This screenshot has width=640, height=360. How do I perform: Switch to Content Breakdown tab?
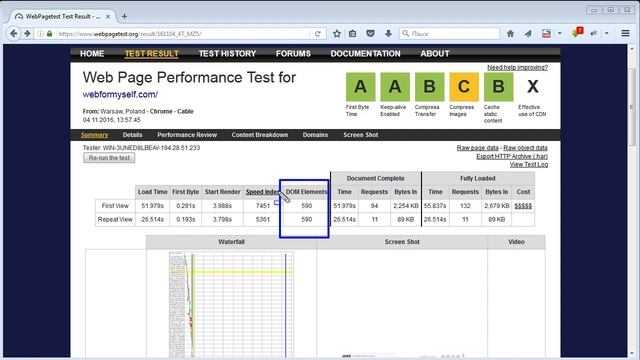click(260, 135)
